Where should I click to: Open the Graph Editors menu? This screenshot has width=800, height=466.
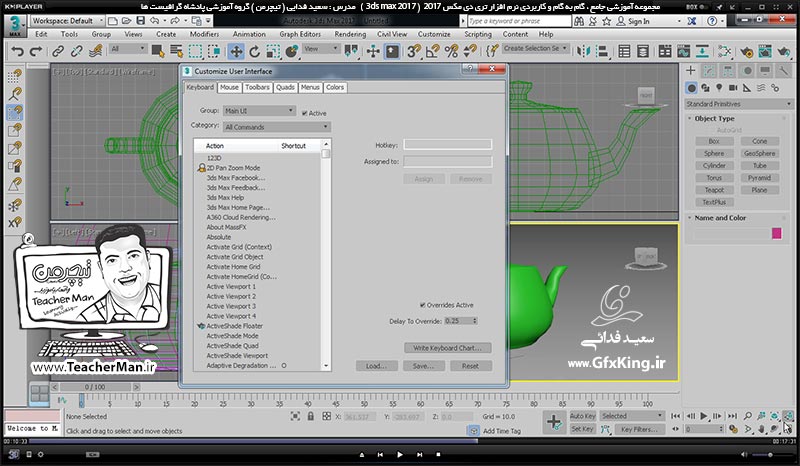click(x=300, y=34)
